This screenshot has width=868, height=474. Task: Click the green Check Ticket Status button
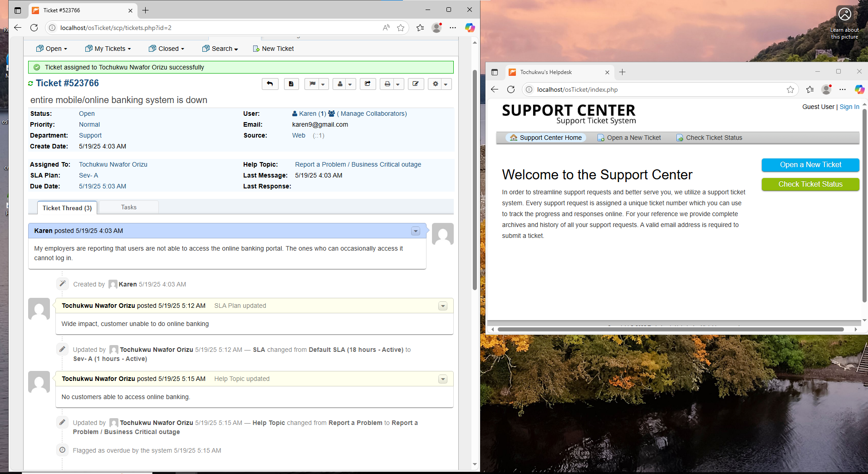click(x=810, y=184)
